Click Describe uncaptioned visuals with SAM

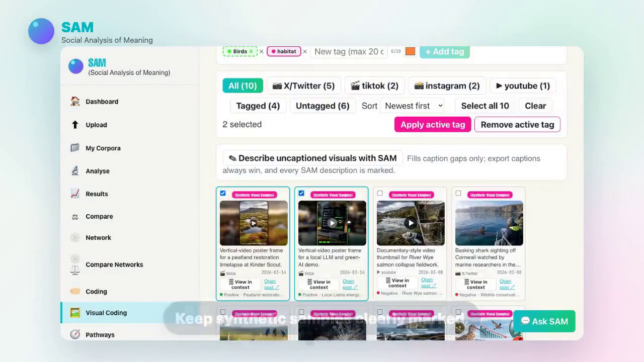(x=312, y=158)
